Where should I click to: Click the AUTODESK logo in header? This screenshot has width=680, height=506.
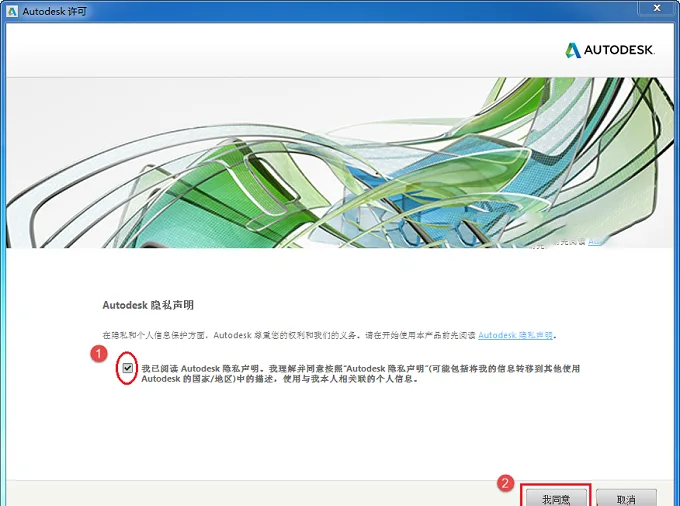pos(610,50)
